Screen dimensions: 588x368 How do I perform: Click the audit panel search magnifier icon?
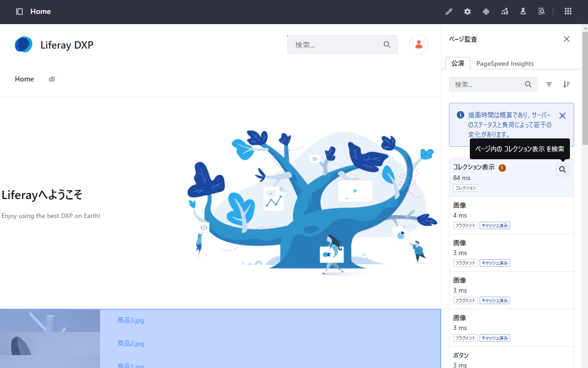coord(528,84)
